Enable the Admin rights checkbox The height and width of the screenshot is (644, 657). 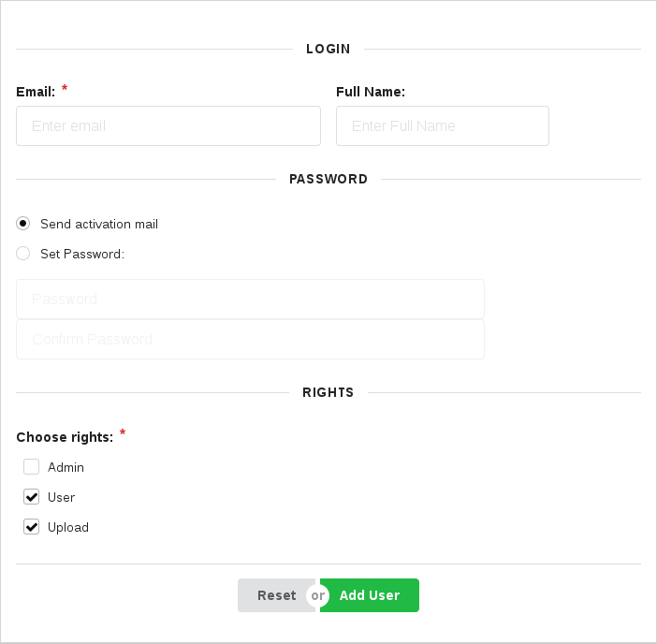(x=32, y=467)
